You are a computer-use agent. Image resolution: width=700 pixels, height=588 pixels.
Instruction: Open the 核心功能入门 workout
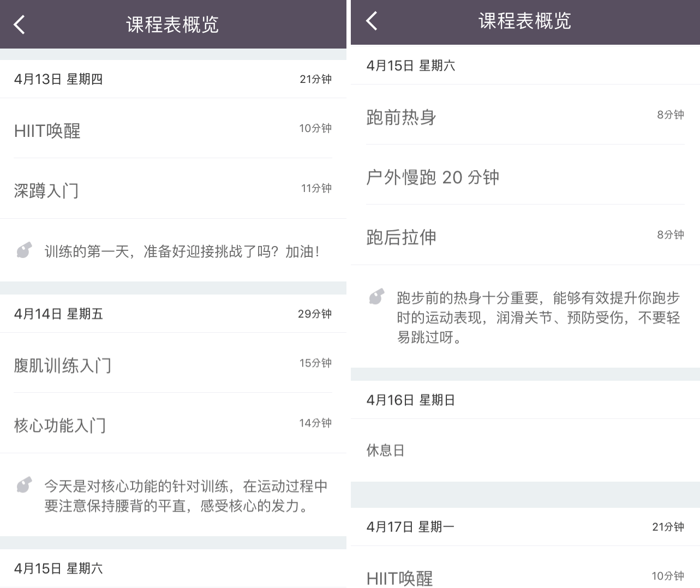pyautogui.click(x=173, y=423)
